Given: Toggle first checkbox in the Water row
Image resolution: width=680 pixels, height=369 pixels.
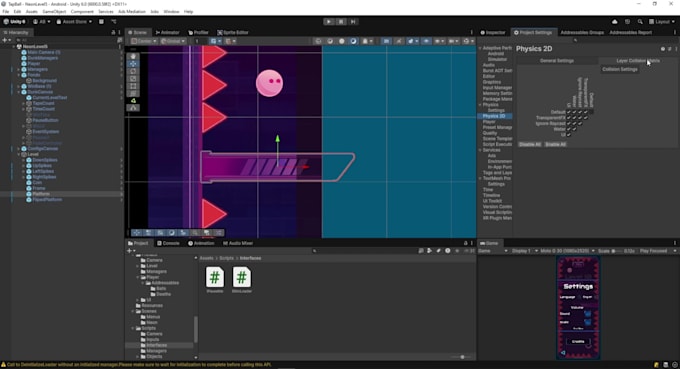Looking at the screenshot, I should point(569,129).
